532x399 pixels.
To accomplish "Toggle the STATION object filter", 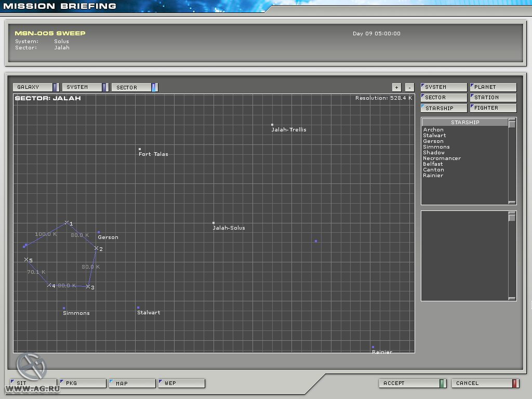I will [x=494, y=98].
